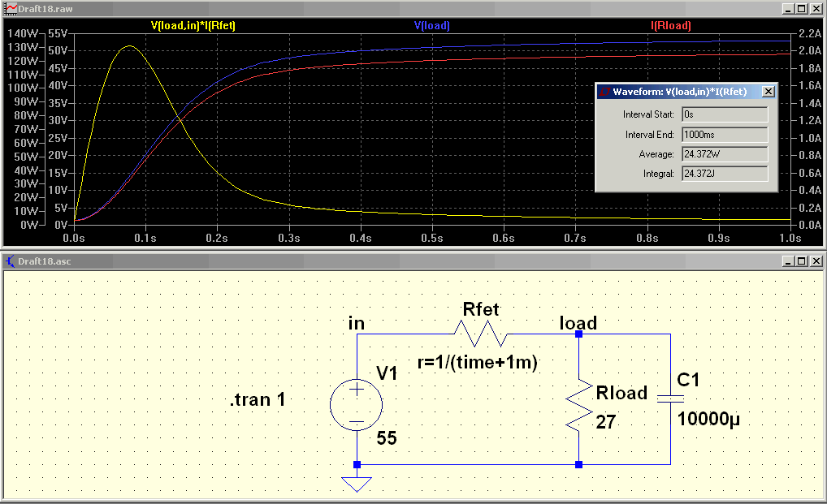Click the ground symbol

tap(357, 484)
